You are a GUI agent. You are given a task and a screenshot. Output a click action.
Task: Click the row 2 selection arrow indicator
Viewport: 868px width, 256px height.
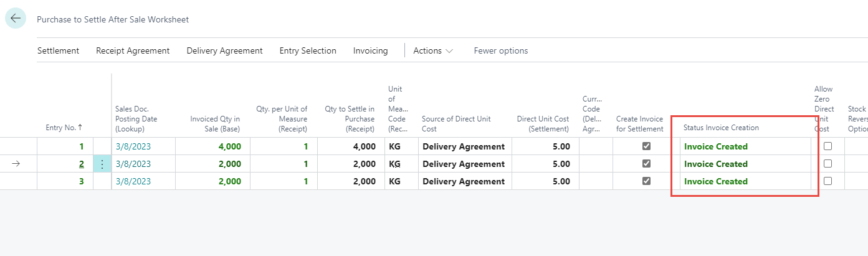click(16, 164)
